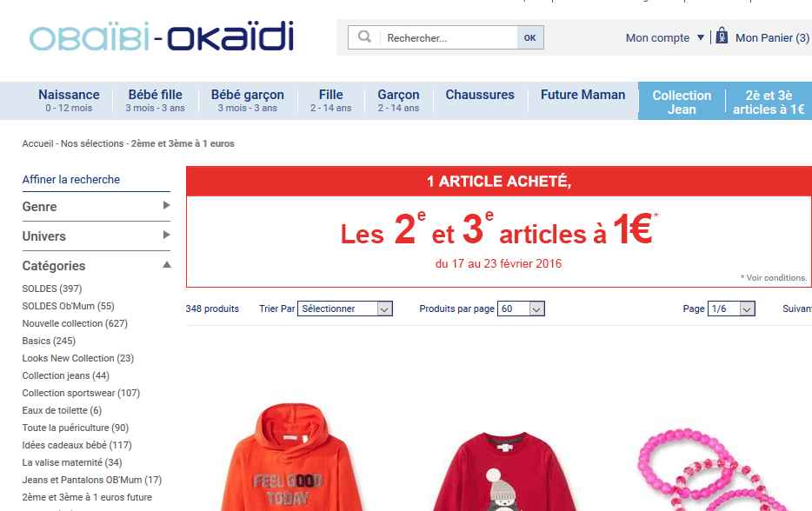Collapse the Catégories filter section

pyautogui.click(x=97, y=266)
